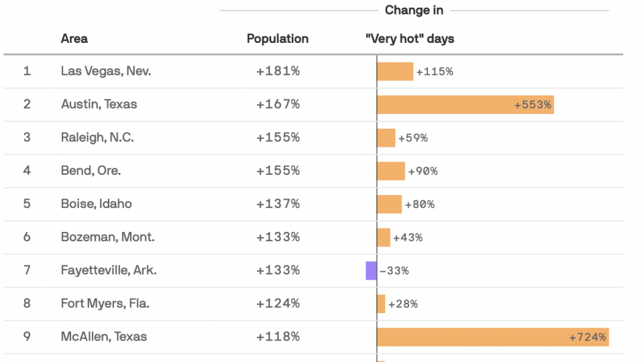Click the +115% bar for Las Vegas
This screenshot has width=644, height=362.
click(394, 71)
